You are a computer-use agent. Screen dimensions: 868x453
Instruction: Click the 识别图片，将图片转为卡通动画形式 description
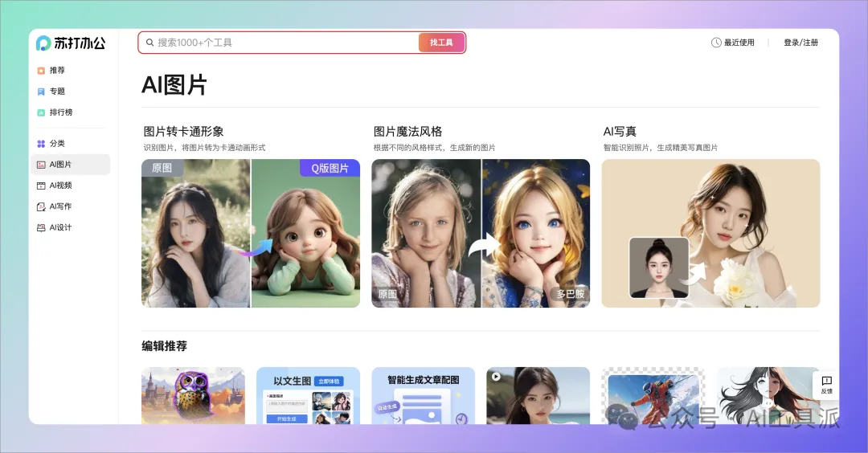click(204, 148)
